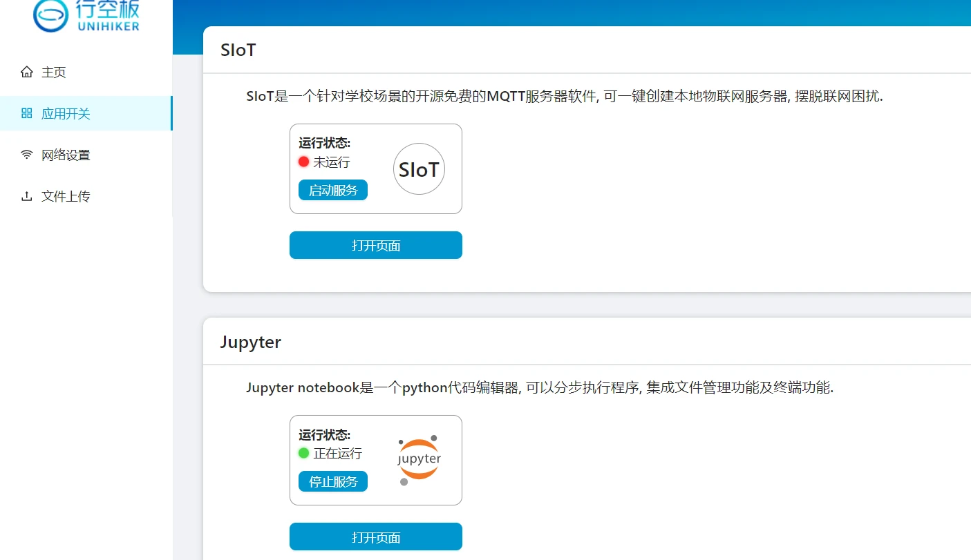Stop the Jupyter service with 停止服务
Viewport: 971px width, 560px height.
tap(333, 481)
